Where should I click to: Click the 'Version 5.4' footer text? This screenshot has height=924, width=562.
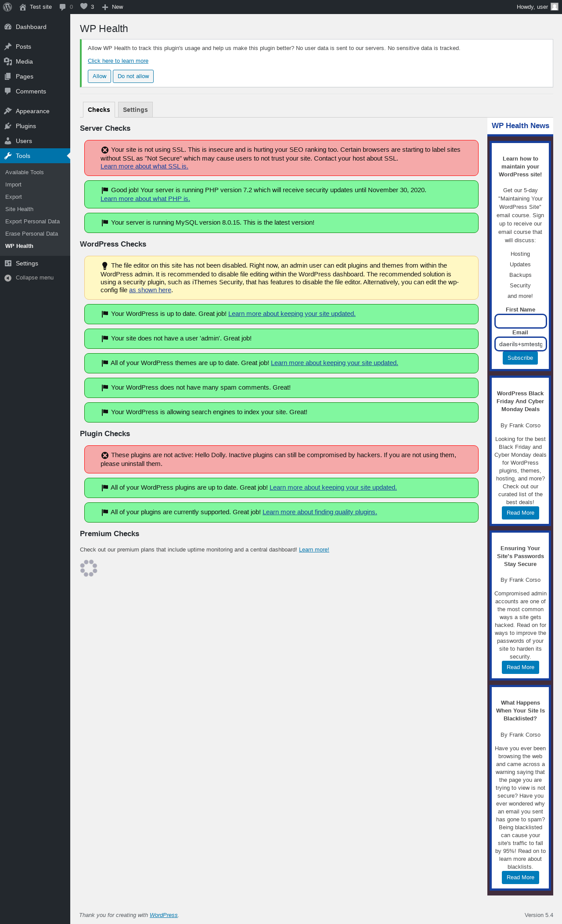[539, 915]
